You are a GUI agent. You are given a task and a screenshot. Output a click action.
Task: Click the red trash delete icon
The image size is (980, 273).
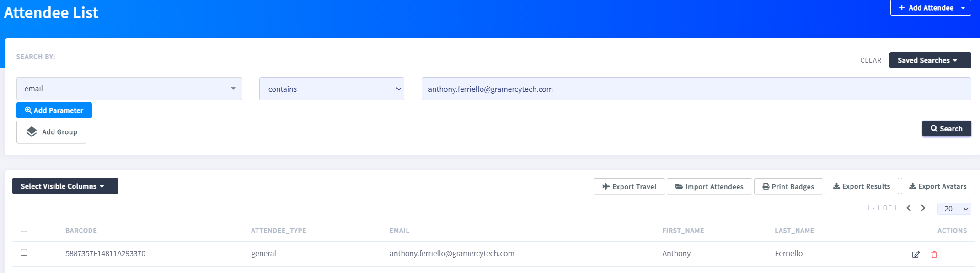pos(934,255)
